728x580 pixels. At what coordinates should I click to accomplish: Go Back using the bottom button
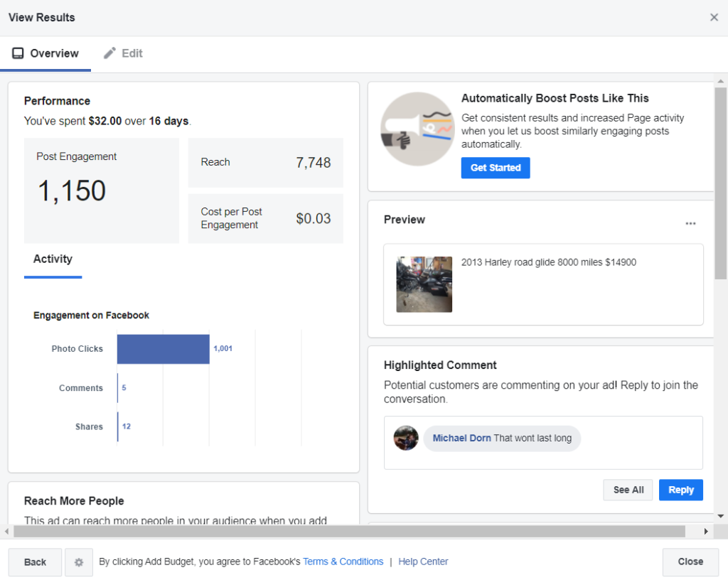tap(35, 562)
